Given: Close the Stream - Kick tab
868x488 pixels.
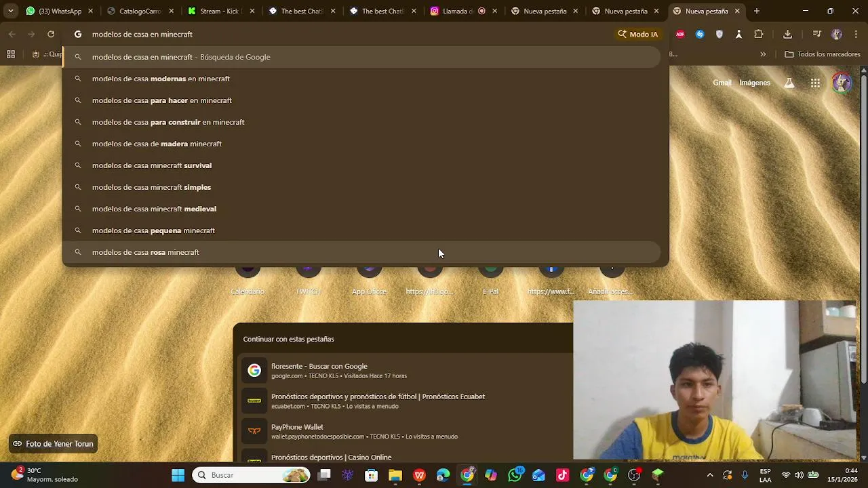Looking at the screenshot, I should [x=252, y=11].
